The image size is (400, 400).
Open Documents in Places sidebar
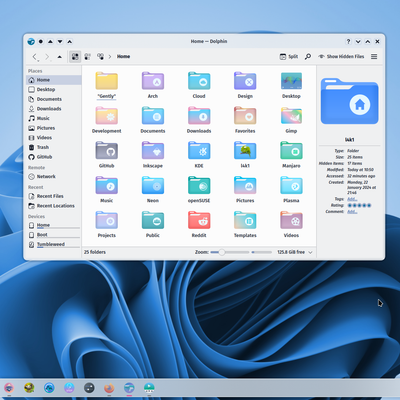coord(54,99)
